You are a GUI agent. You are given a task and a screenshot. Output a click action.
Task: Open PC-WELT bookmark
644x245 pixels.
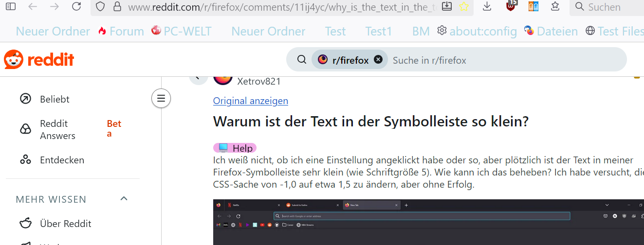pos(182,31)
